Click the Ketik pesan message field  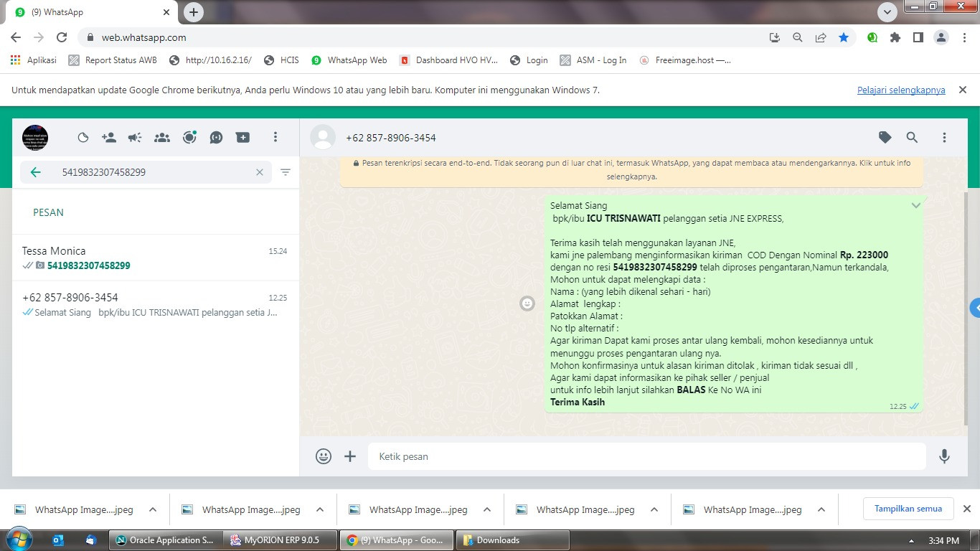tap(647, 456)
